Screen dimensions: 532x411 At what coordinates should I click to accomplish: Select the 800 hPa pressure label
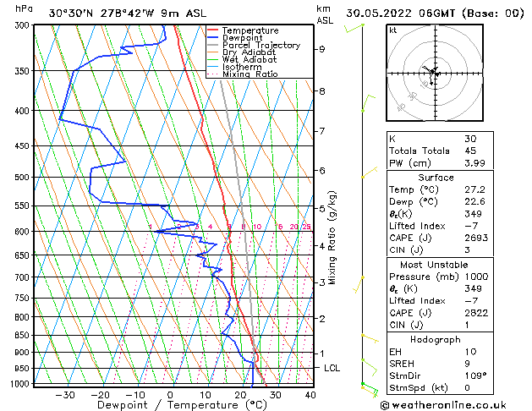pos(24,317)
